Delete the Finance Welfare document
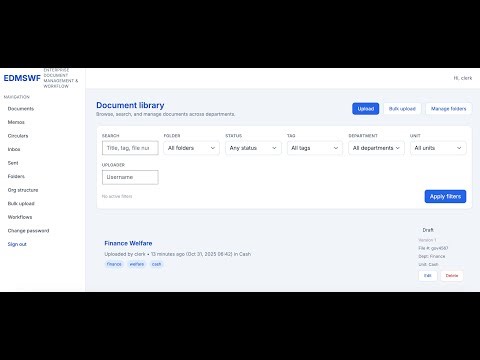Viewport: 480px width, 360px height. (452, 276)
